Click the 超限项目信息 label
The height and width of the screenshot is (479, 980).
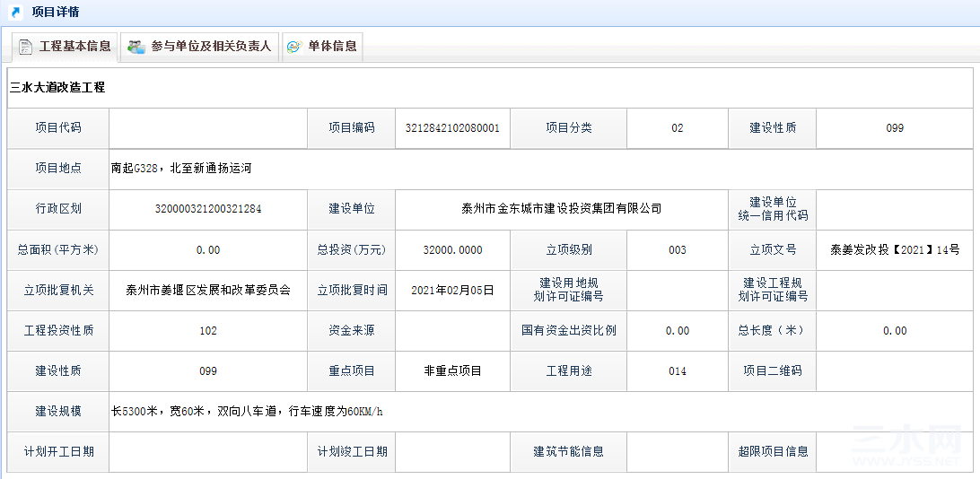pos(773,451)
